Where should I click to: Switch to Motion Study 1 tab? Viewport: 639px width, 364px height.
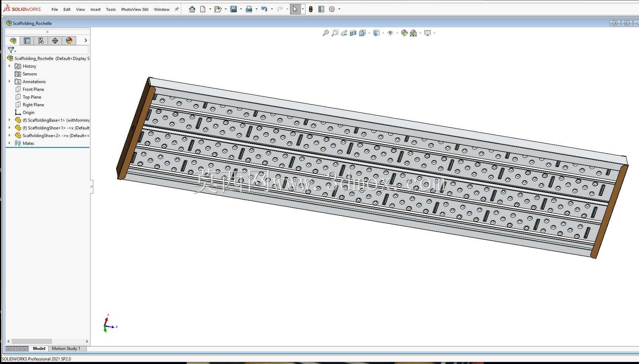point(66,349)
